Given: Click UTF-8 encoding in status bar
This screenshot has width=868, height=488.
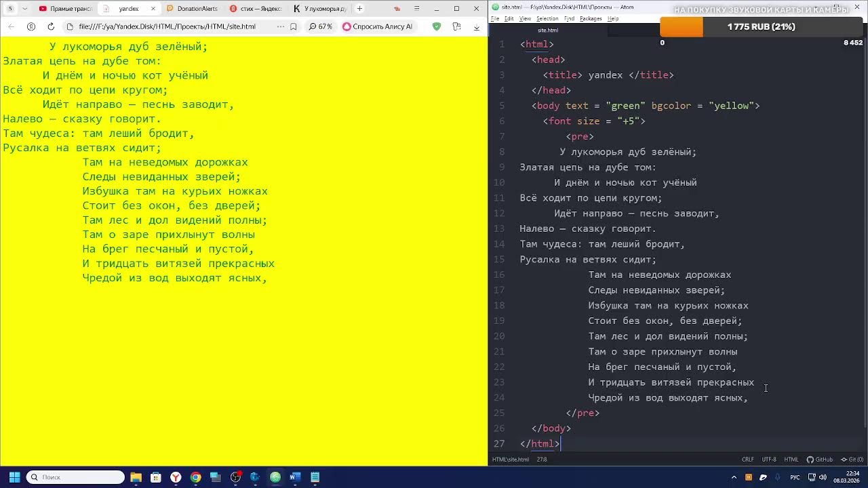Looking at the screenshot, I should (769, 460).
